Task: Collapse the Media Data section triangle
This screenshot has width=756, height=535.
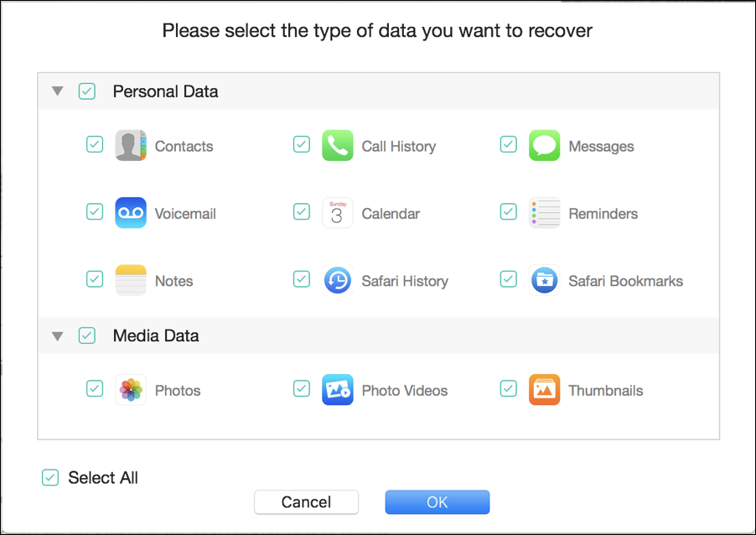Action: [57, 335]
